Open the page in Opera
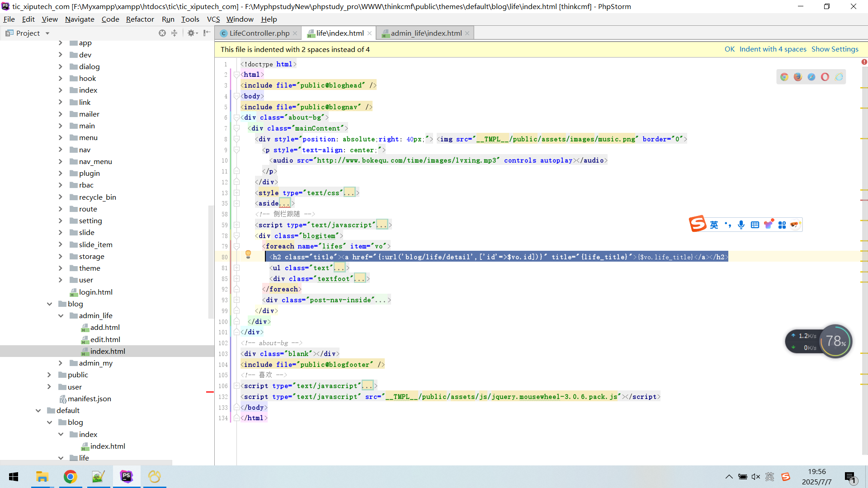 pyautogui.click(x=825, y=77)
